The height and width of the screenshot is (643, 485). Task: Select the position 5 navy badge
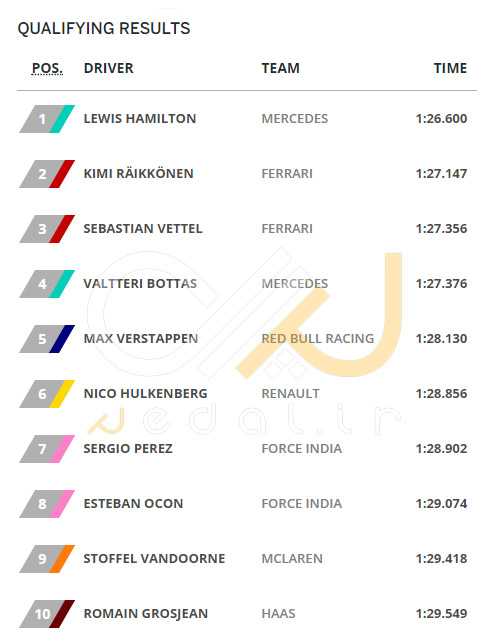(47, 339)
